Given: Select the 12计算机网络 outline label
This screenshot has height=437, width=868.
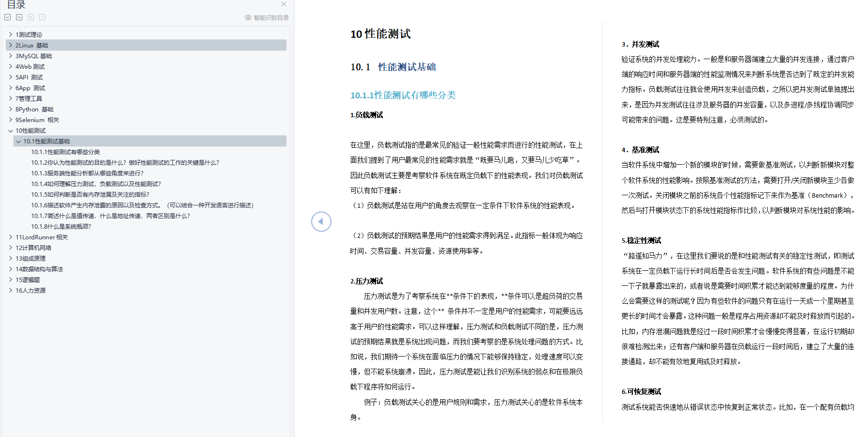Looking at the screenshot, I should pos(33,248).
